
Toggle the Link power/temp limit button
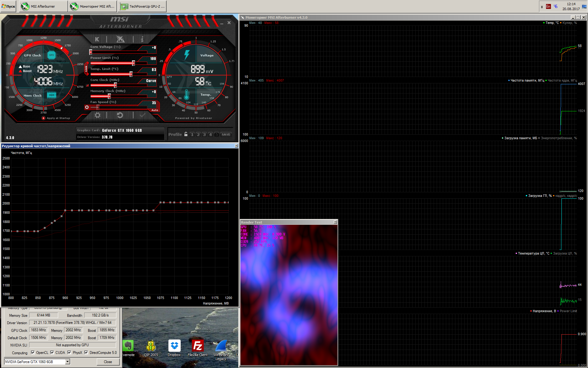(x=86, y=69)
